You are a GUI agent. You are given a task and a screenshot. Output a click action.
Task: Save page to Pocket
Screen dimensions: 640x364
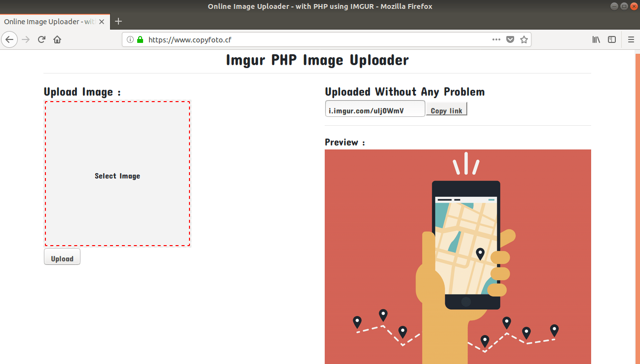click(x=510, y=39)
